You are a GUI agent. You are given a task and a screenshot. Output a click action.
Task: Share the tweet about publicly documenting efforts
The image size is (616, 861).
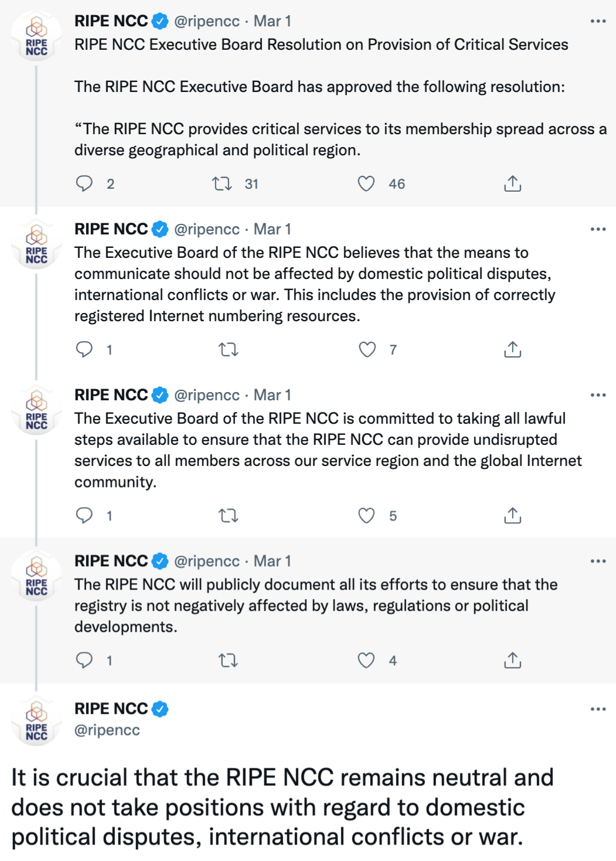pyautogui.click(x=512, y=661)
